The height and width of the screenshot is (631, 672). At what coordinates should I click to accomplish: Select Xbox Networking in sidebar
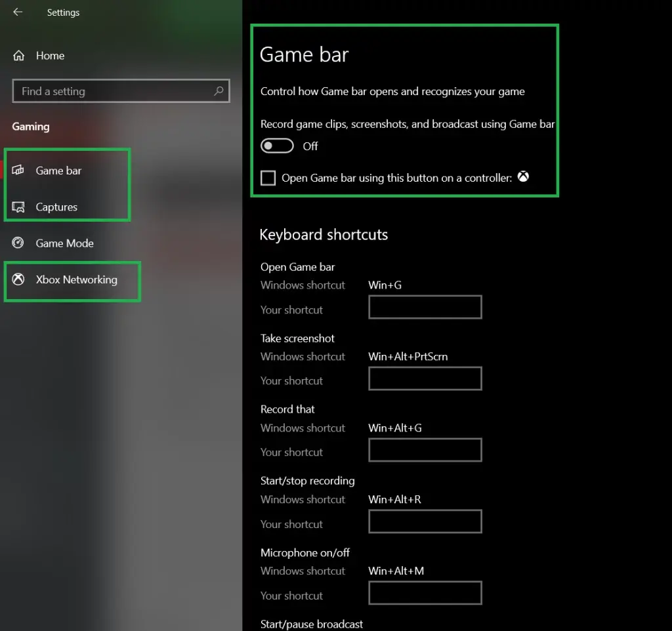[77, 279]
